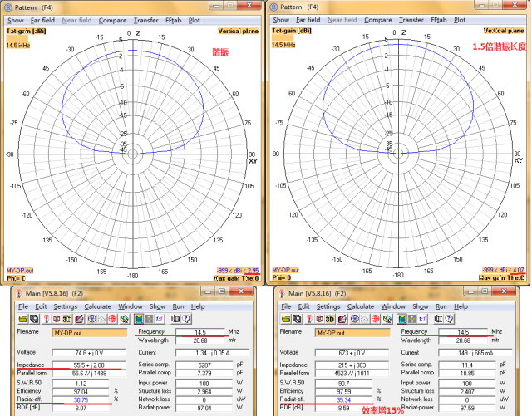Screen dimensions: 532x416
Task: Open Far field menu in right Pattern window
Action: click(308, 20)
